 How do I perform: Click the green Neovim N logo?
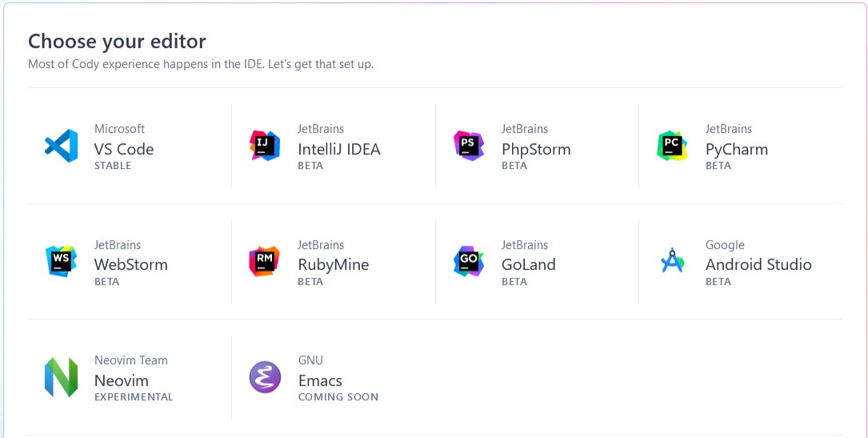pos(61,377)
